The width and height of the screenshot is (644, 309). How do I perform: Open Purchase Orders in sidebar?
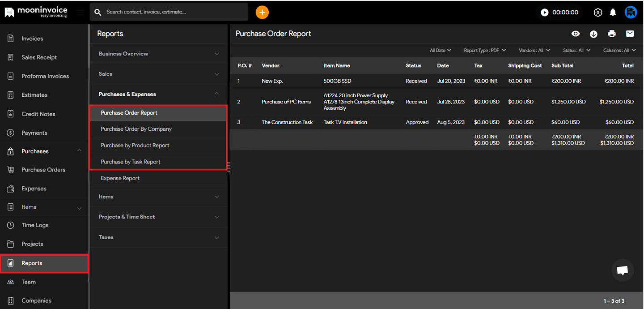pyautogui.click(x=43, y=170)
